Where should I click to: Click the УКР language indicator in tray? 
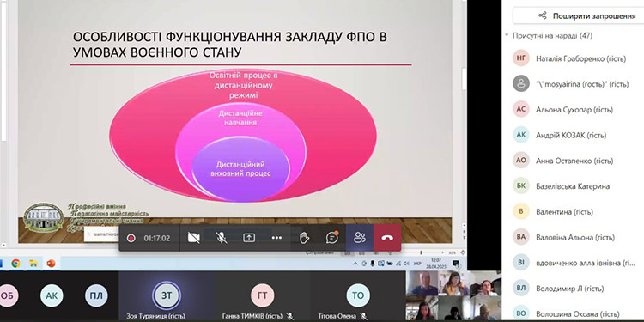416,264
